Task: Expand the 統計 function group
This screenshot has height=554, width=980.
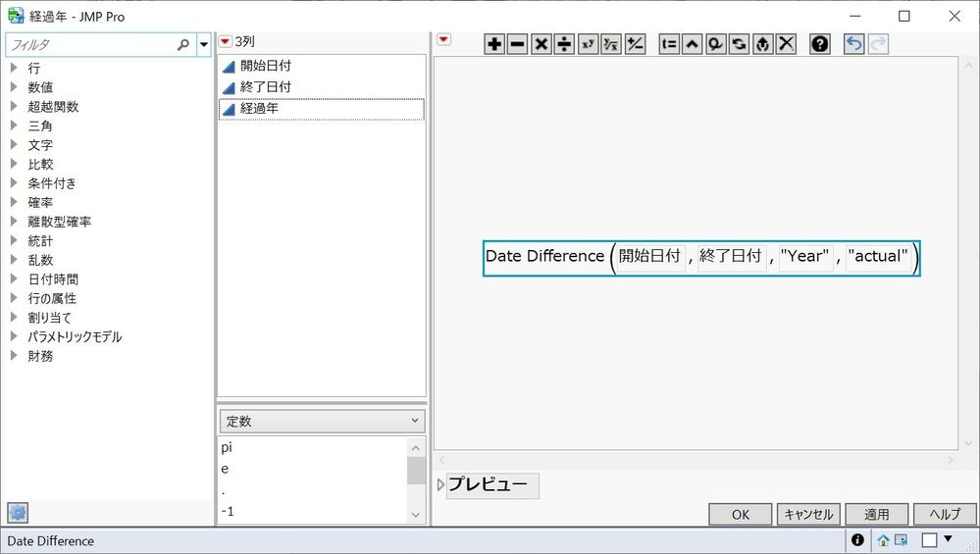Action: (x=14, y=240)
